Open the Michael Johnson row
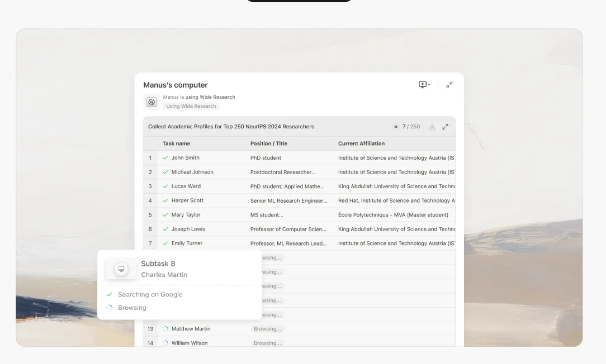 point(192,172)
